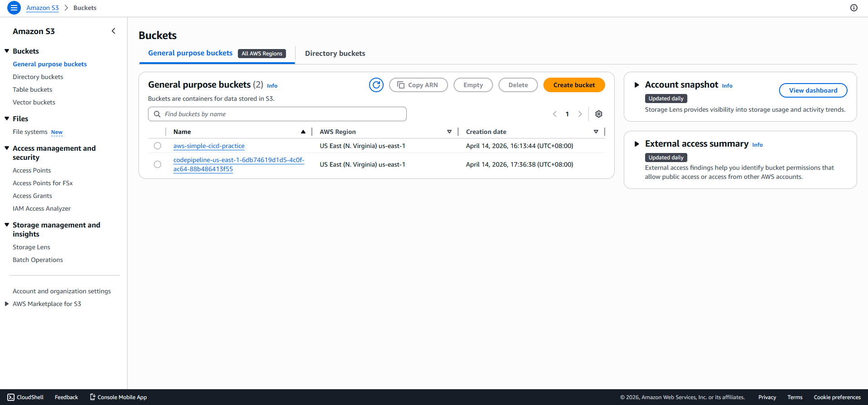The width and height of the screenshot is (868, 405).
Task: Expand AWS Marketplace for S3
Action: 7,304
